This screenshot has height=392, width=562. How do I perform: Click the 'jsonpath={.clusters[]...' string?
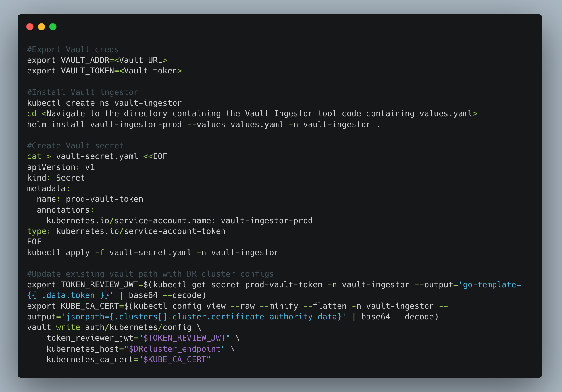click(x=204, y=317)
